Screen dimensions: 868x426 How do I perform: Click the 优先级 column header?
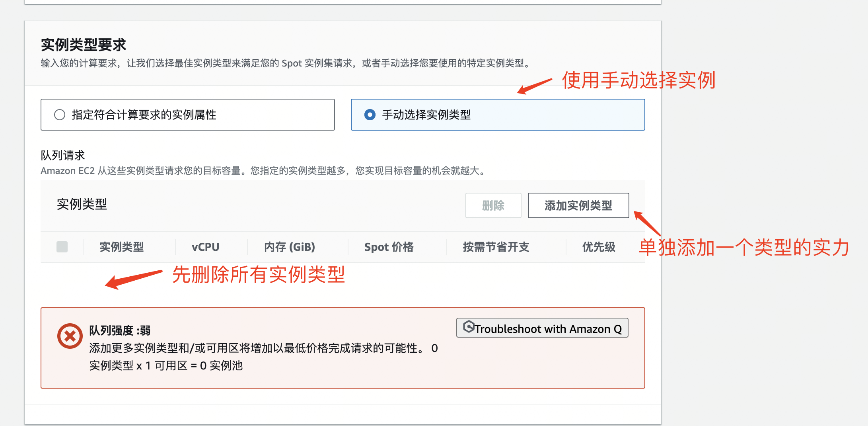click(x=598, y=247)
